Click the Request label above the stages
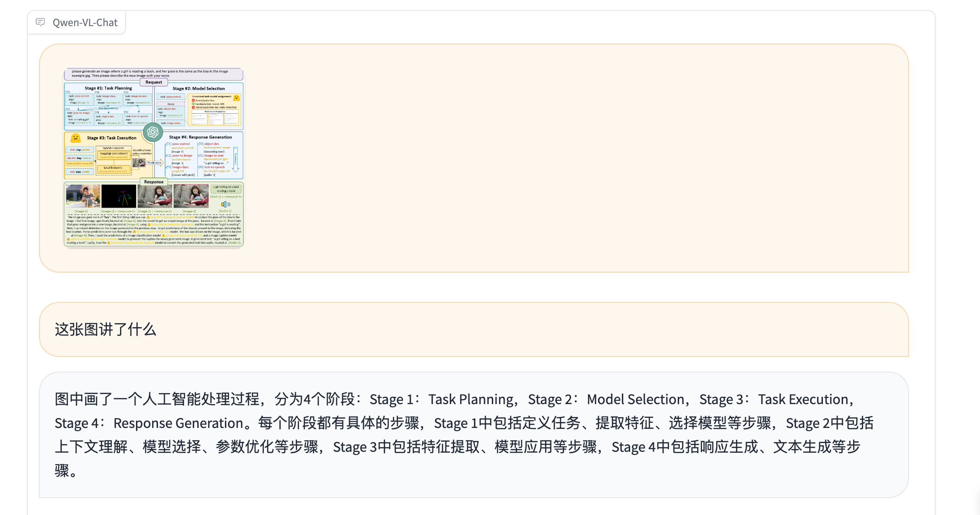The height and width of the screenshot is (515, 980). pyautogui.click(x=153, y=82)
